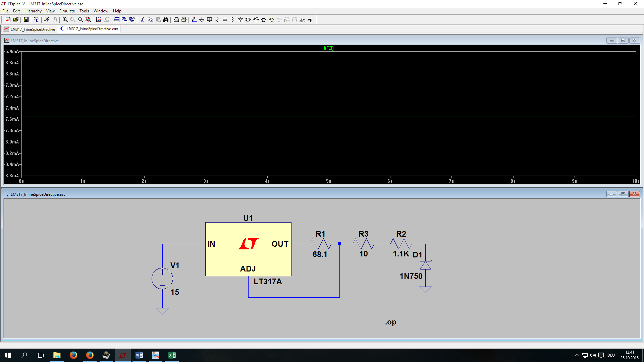Click resistor R3 in schematic
644x362 pixels.
click(363, 244)
